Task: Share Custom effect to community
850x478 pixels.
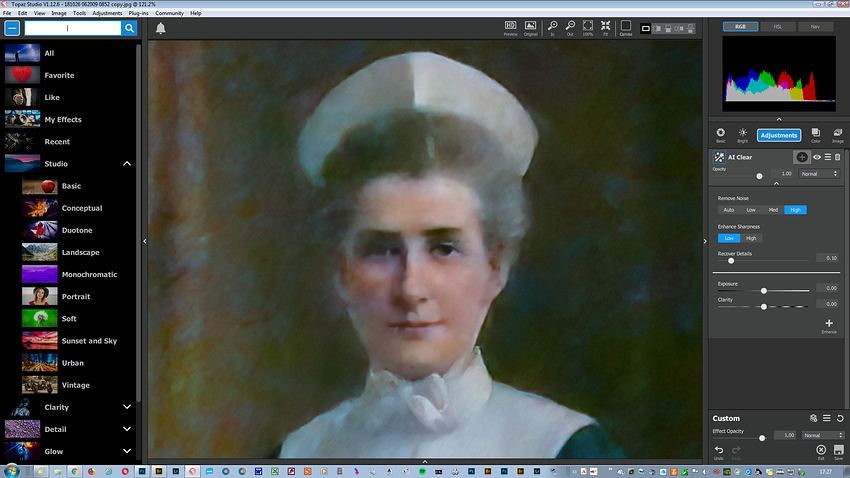Action: pos(813,418)
